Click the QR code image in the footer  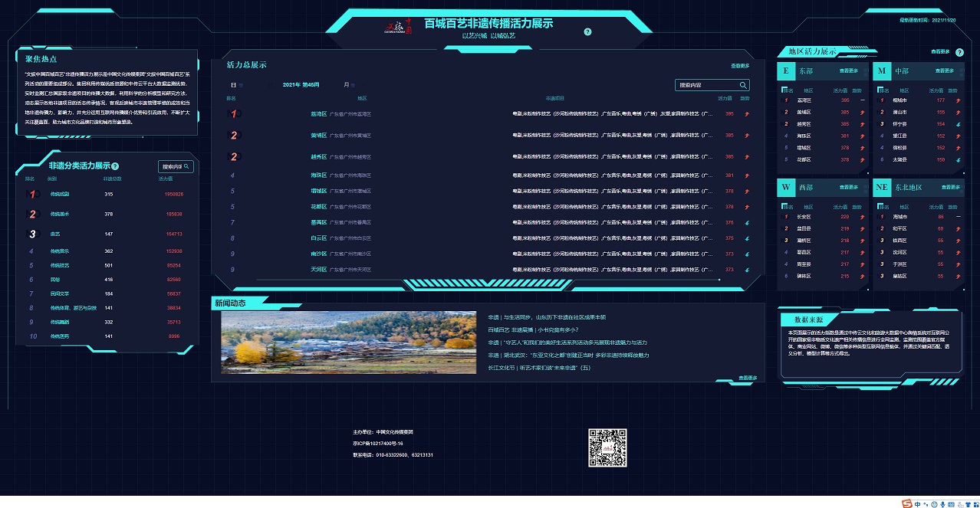click(607, 447)
